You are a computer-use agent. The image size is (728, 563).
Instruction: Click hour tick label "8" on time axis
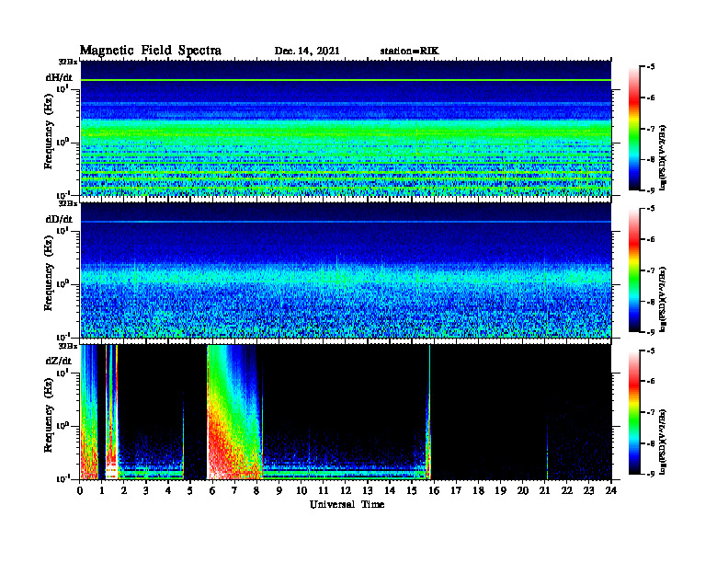tap(256, 491)
